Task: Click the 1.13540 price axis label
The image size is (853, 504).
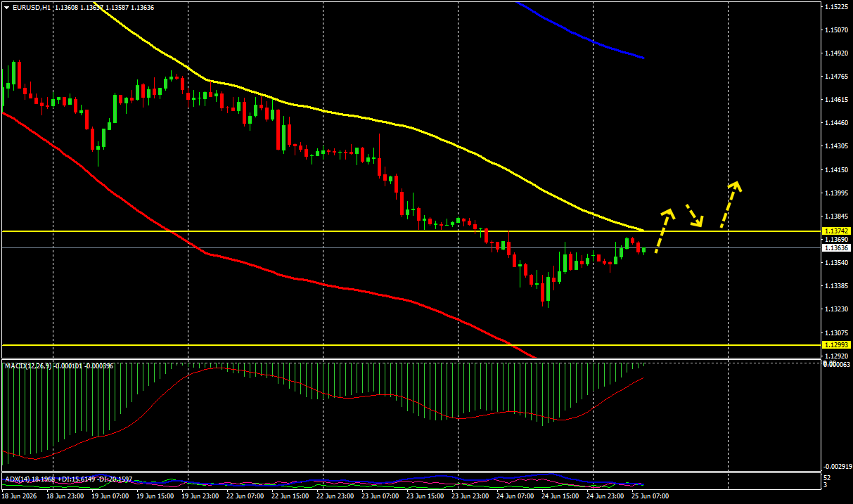Action: (837, 263)
